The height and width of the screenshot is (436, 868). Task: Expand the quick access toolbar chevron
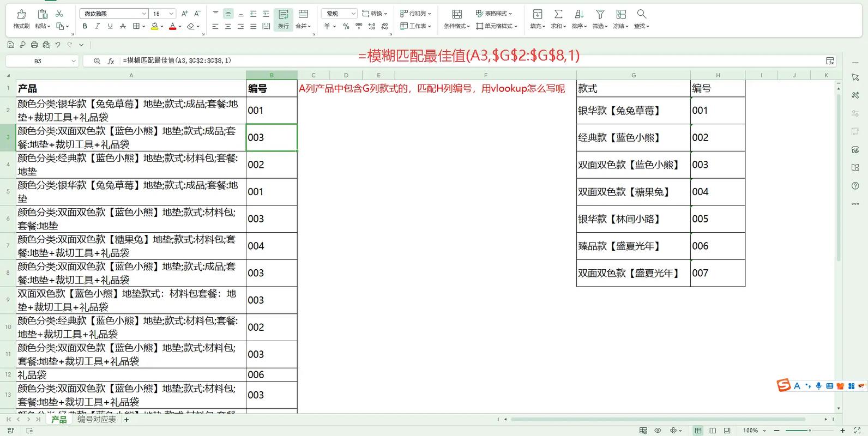point(81,45)
